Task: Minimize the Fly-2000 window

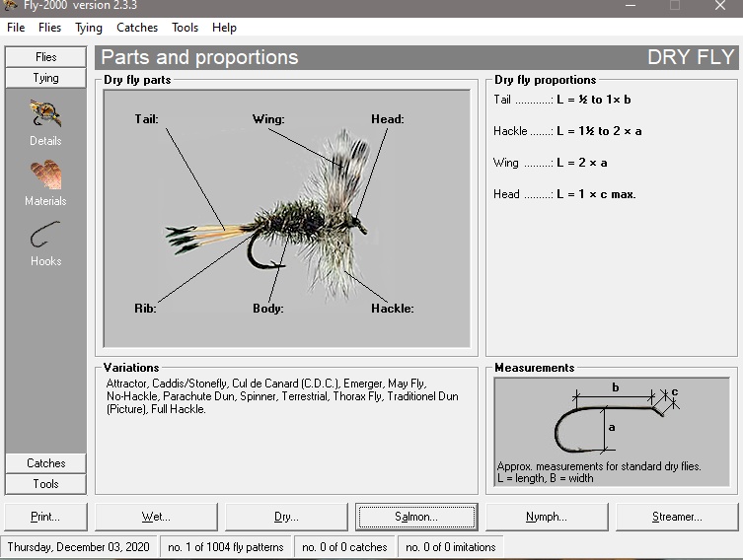Action: coord(631,6)
